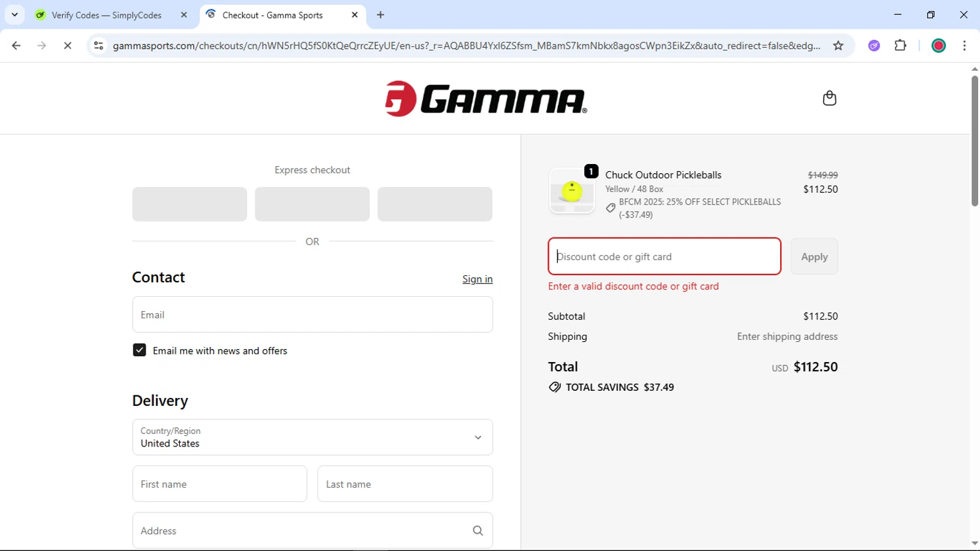The height and width of the screenshot is (551, 980).
Task: Click the Chuck Outdoor Pickleballs product name
Action: 663,175
